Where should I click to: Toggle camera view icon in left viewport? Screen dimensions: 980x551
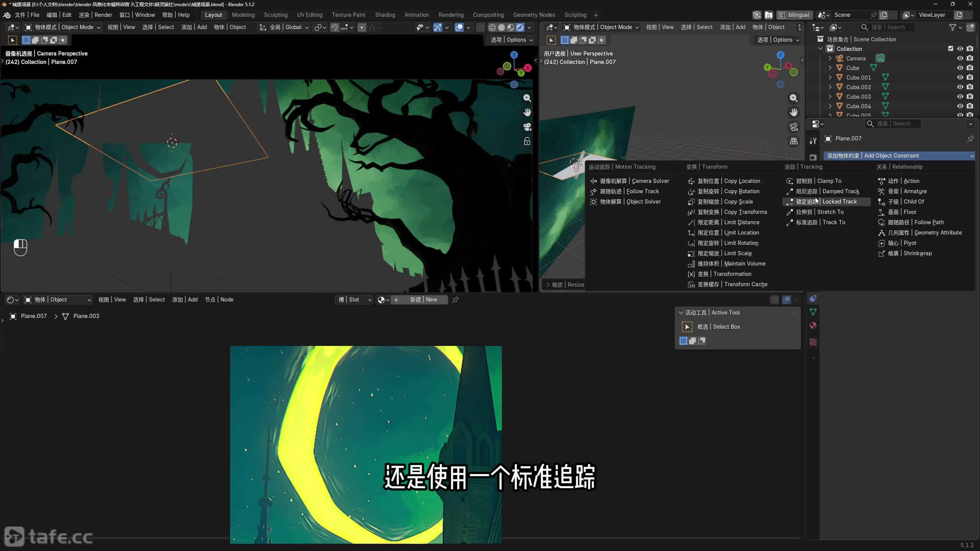pos(527,127)
